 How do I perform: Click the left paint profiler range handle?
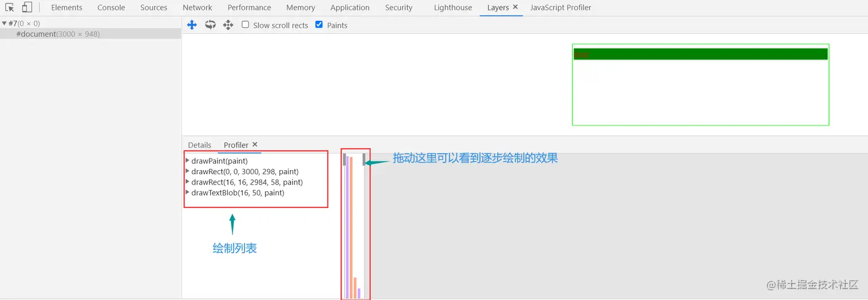point(344,159)
